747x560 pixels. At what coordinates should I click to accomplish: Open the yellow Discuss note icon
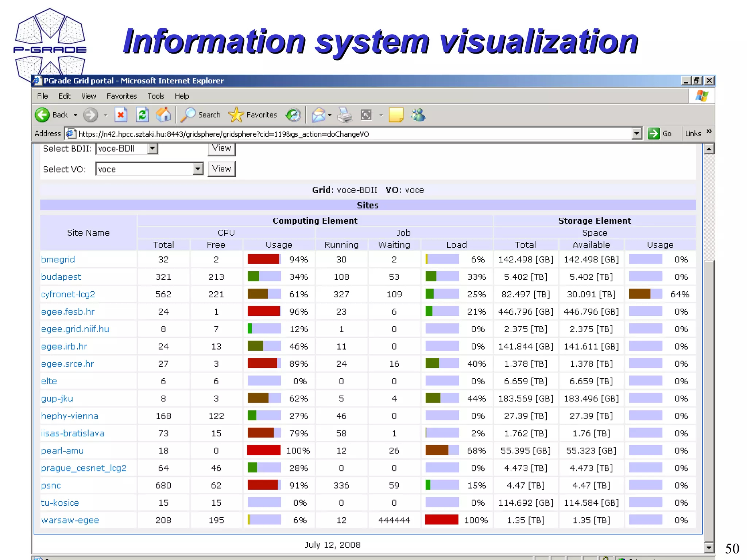(x=396, y=115)
